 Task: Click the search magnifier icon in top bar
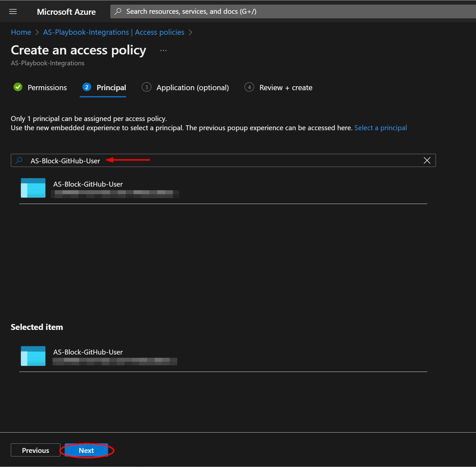[x=118, y=11]
